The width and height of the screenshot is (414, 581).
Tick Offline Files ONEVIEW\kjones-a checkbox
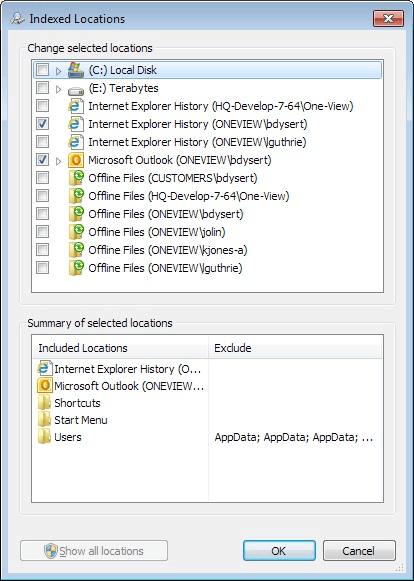(42, 249)
